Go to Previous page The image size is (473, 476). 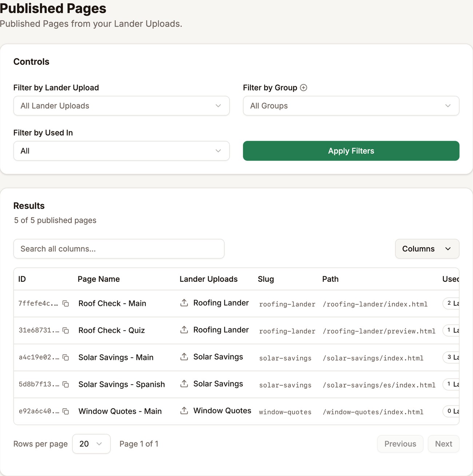(400, 444)
